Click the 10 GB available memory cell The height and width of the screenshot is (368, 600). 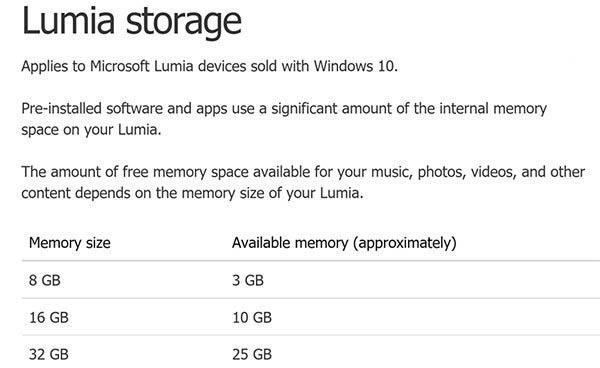[252, 318]
